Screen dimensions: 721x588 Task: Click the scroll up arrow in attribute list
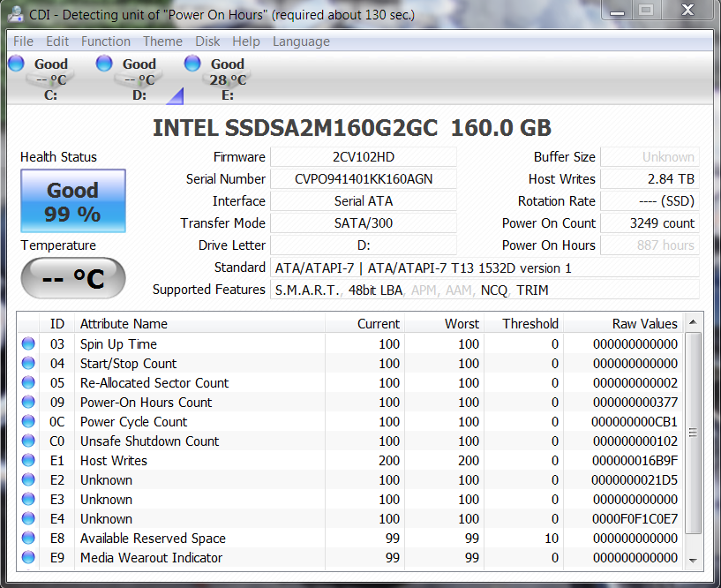pos(694,323)
